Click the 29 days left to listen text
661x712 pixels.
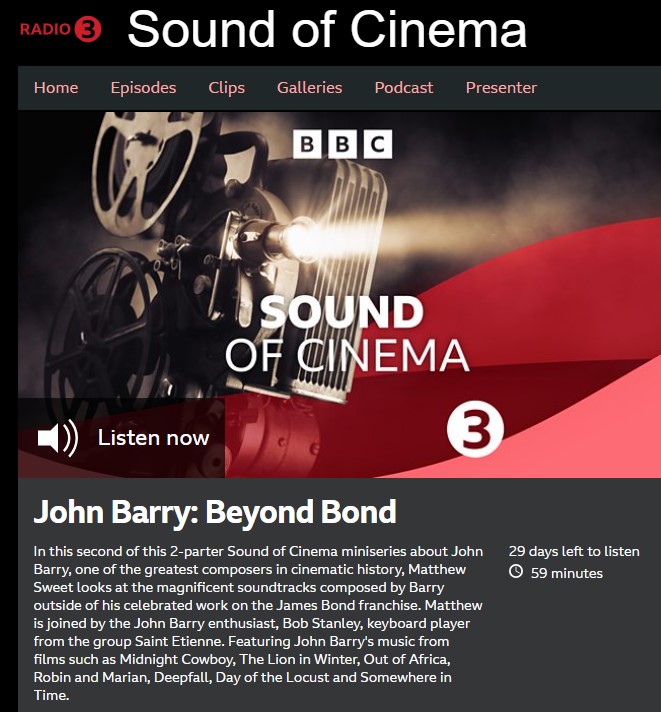[x=574, y=551]
